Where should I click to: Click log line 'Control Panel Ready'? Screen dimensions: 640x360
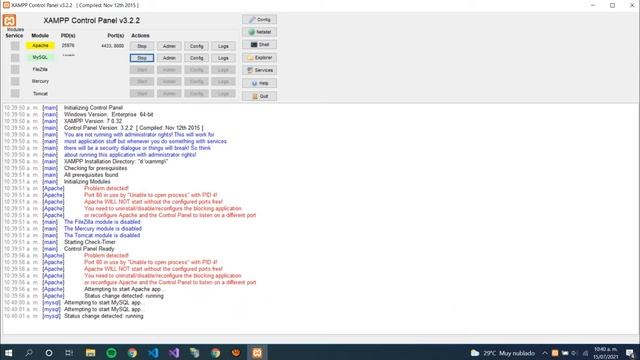pyautogui.click(x=89, y=249)
